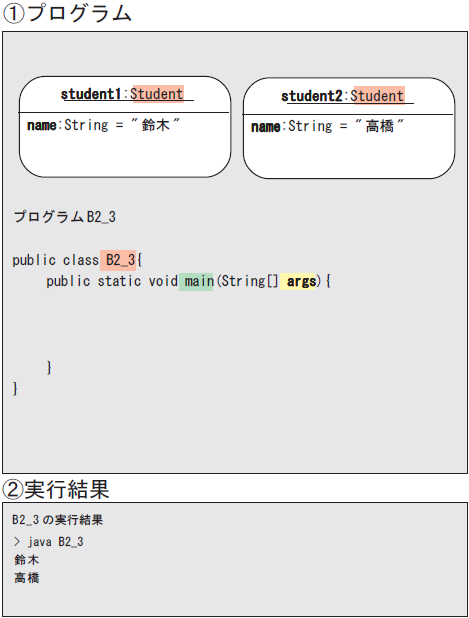The width and height of the screenshot is (469, 618).
Task: Click the inner closing brace of main
Action: [49, 367]
